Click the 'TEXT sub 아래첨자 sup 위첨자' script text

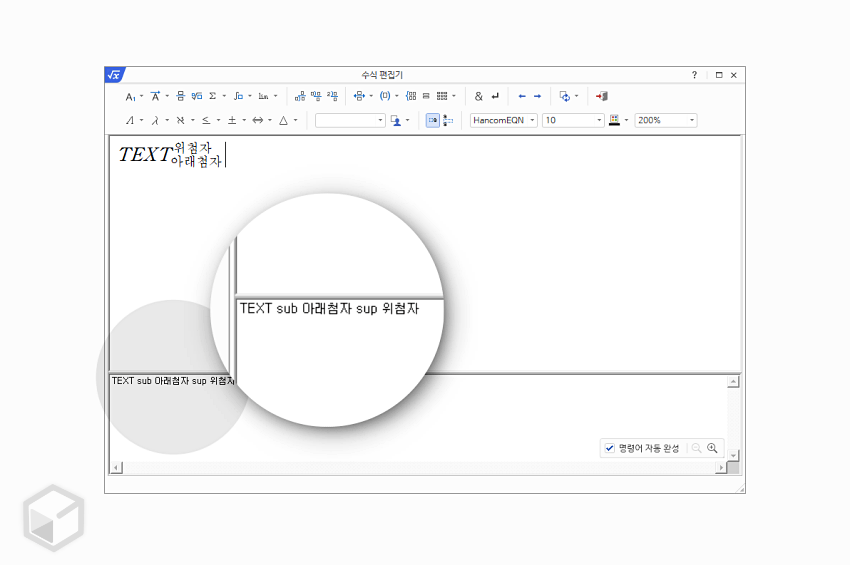point(173,381)
